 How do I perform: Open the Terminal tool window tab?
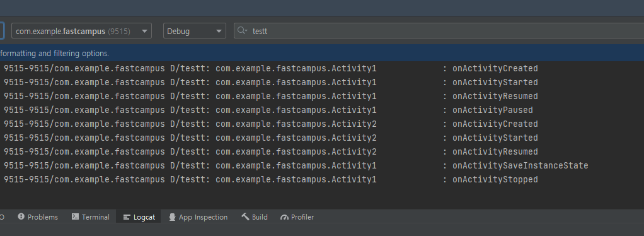pos(90,216)
